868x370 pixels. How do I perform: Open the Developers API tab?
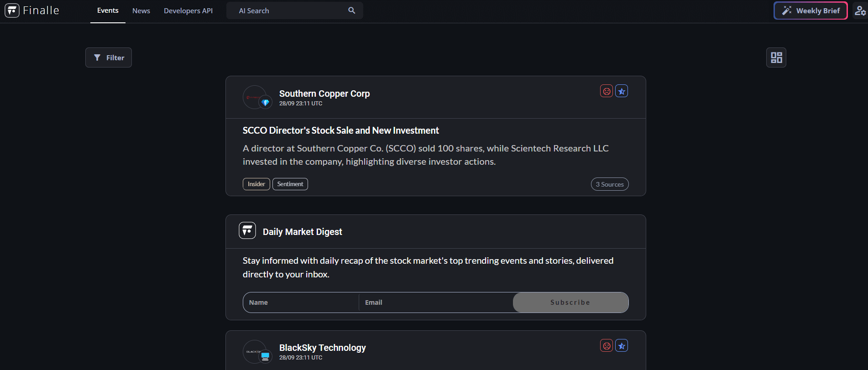coord(188,11)
